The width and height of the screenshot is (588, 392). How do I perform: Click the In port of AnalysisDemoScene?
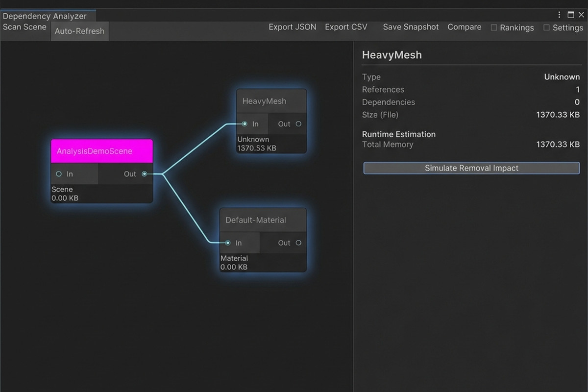pos(59,174)
